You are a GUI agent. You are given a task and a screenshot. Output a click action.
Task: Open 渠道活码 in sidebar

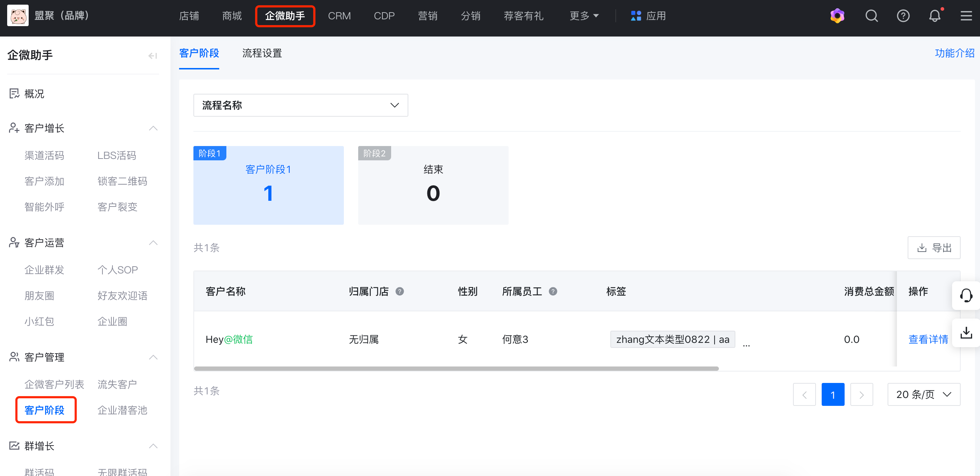44,155
